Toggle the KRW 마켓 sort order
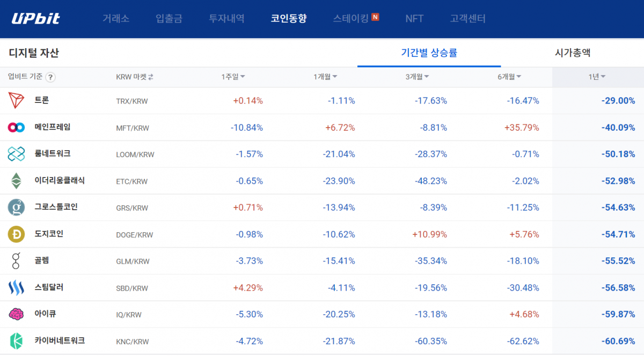The height and width of the screenshot is (356, 644). [x=150, y=77]
